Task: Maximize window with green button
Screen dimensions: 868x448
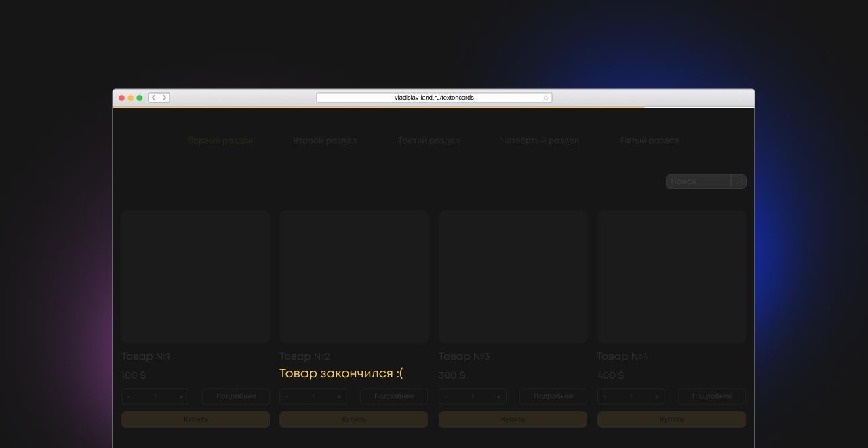Action: click(x=140, y=98)
